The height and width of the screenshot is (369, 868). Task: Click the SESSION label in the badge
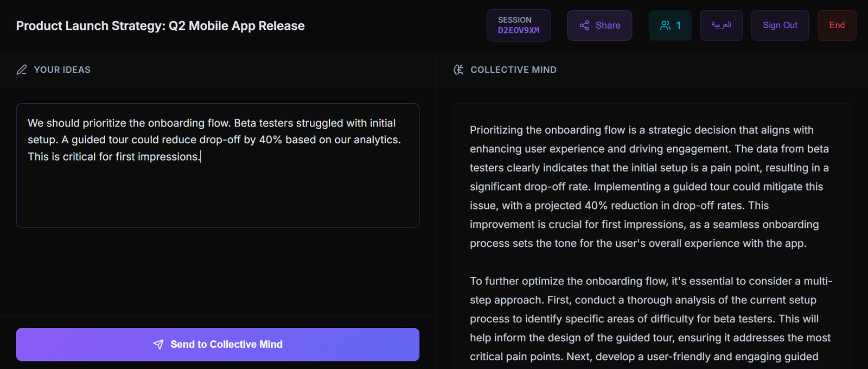pyautogui.click(x=514, y=20)
